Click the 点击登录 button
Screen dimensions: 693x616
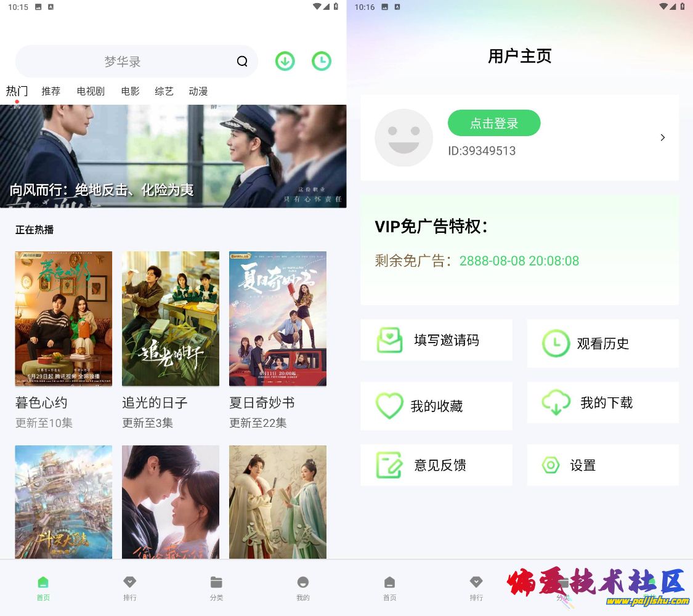493,123
